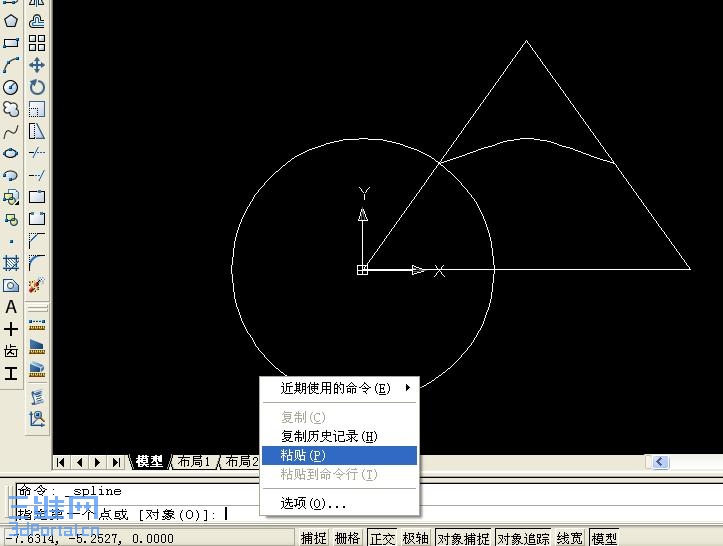Select the Break at Point tool
The height and width of the screenshot is (546, 723).
[37, 197]
